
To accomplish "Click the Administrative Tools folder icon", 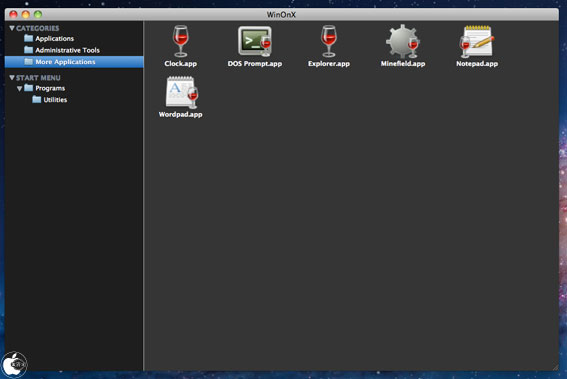I will [29, 50].
